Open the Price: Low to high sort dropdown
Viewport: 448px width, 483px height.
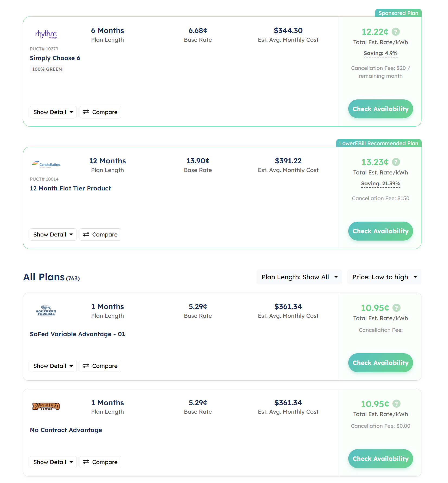(x=384, y=277)
